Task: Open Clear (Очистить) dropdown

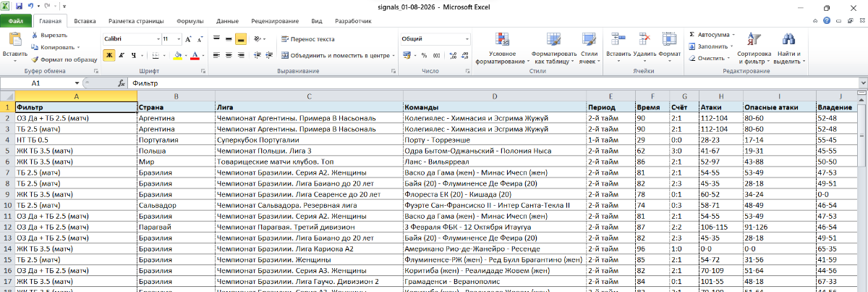Action: tap(709, 58)
